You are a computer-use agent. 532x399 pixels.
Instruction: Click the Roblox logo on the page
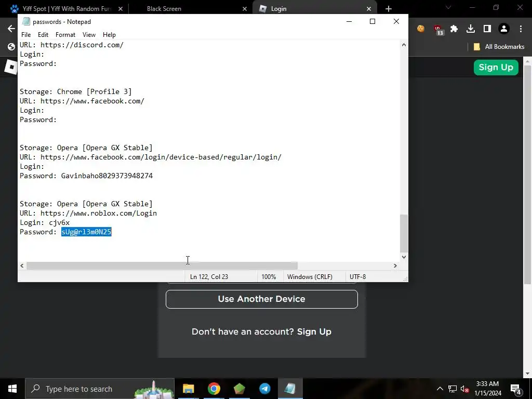tap(11, 67)
